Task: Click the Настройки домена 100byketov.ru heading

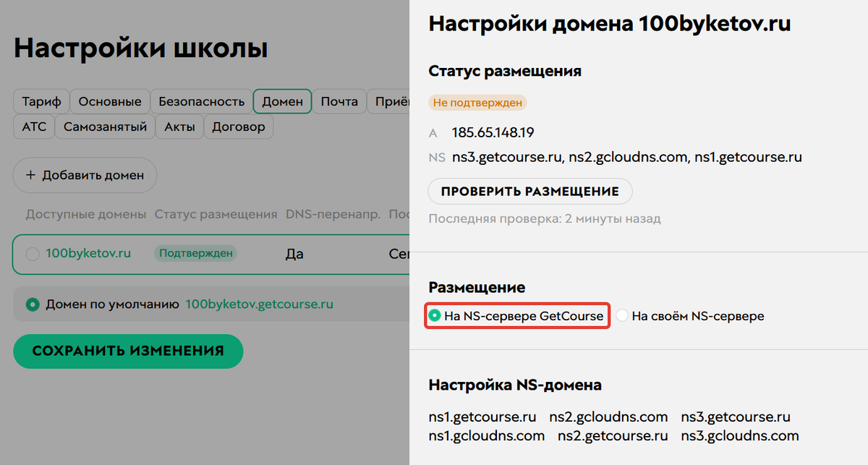Action: pos(610,24)
